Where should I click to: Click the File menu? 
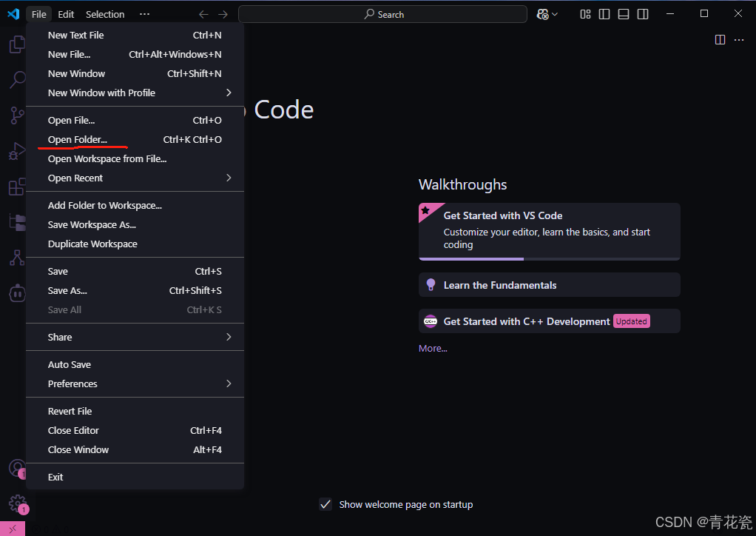(x=39, y=15)
